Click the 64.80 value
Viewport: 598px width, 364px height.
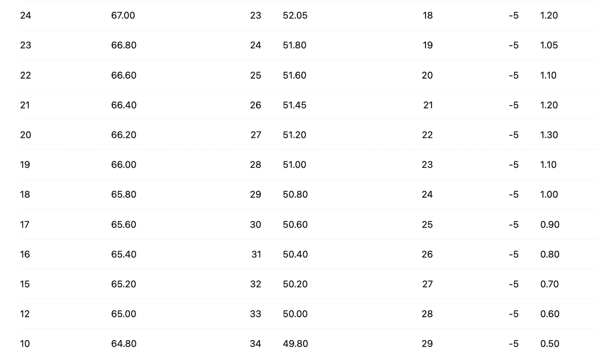point(124,344)
